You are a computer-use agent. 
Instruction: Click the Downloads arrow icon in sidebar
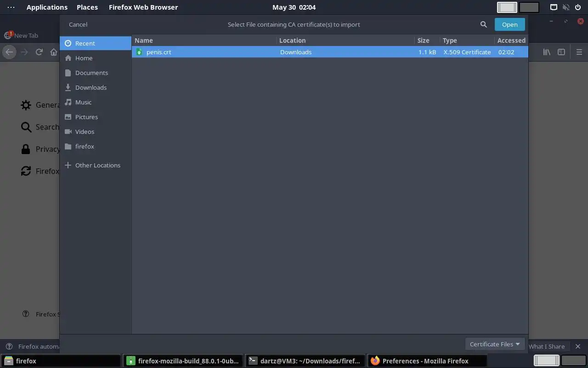pyautogui.click(x=68, y=87)
